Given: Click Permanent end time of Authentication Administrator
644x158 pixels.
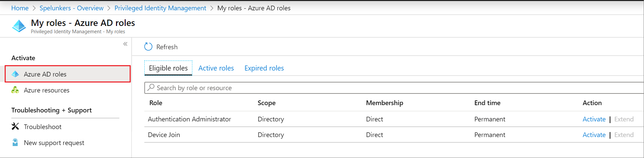Looking at the screenshot, I should (x=490, y=119).
